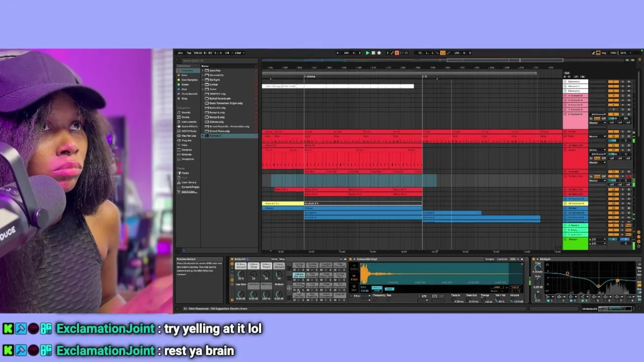This screenshot has width=644, height=362.
Task: Toggle the EQ Eight device activator
Action: (534, 259)
